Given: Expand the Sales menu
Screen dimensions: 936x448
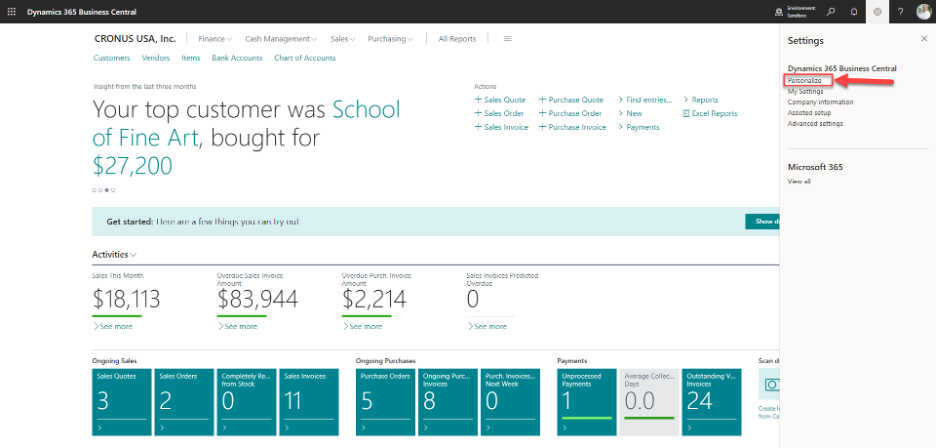Looking at the screenshot, I should click(343, 39).
